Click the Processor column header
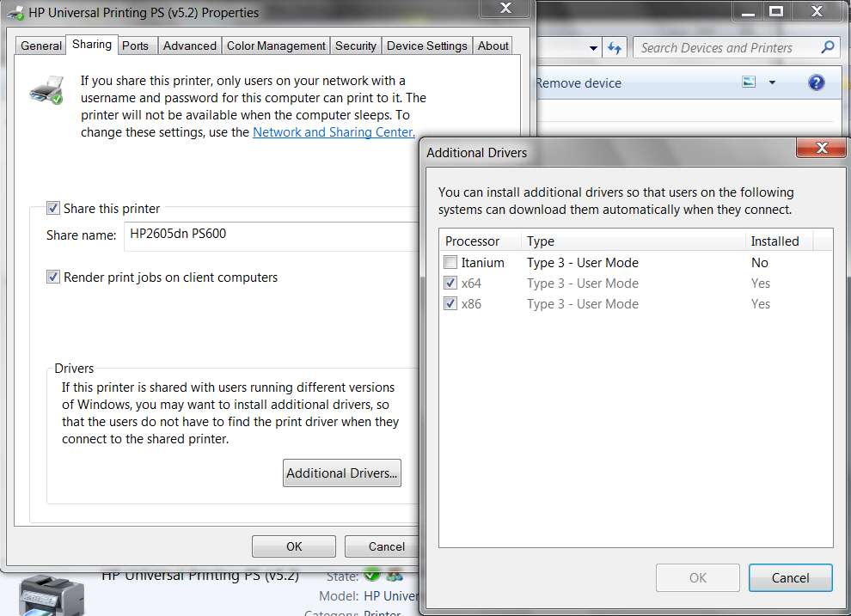The width and height of the screenshot is (851, 616). (x=481, y=241)
